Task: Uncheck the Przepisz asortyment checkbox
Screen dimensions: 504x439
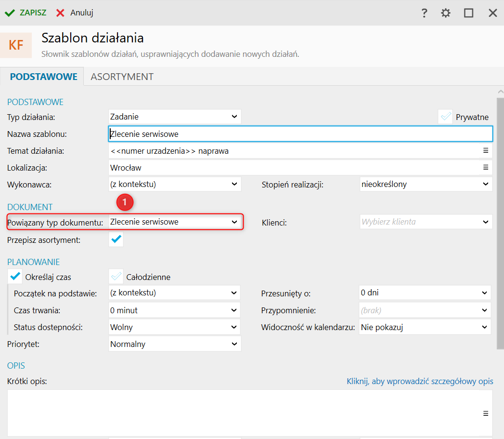Action: [x=116, y=239]
